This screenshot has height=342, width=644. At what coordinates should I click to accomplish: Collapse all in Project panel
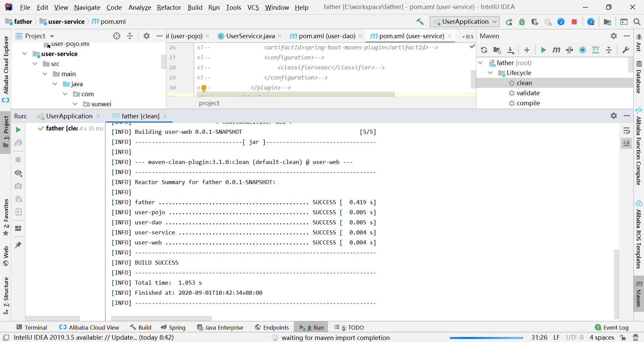pos(130,36)
